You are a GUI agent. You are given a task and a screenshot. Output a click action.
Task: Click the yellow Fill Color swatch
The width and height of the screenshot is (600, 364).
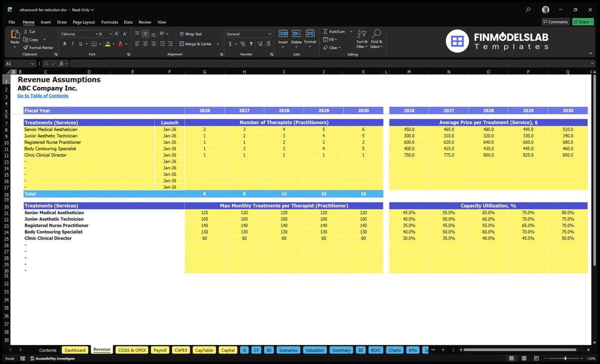click(x=108, y=44)
